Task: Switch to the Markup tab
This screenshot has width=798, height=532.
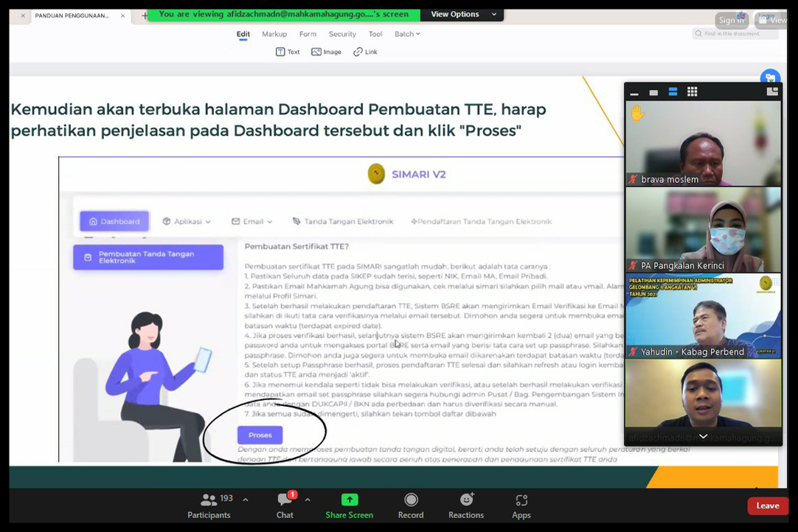Action: [274, 34]
